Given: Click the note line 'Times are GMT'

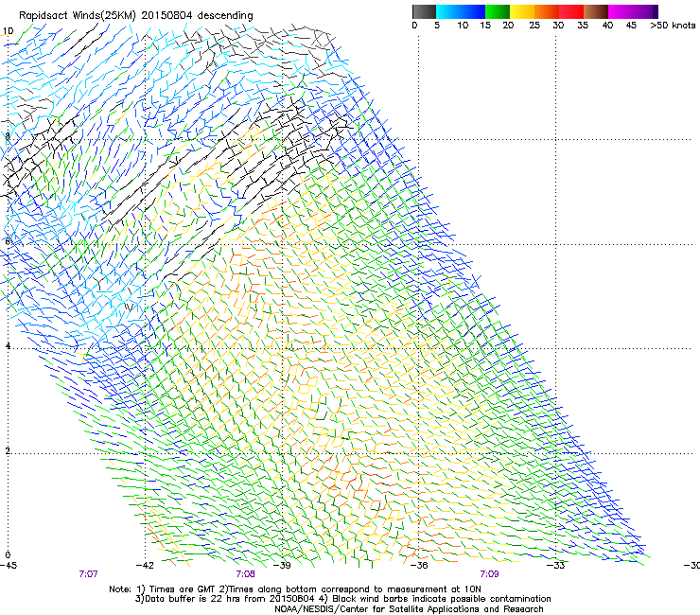Looking at the screenshot, I should (x=182, y=589).
